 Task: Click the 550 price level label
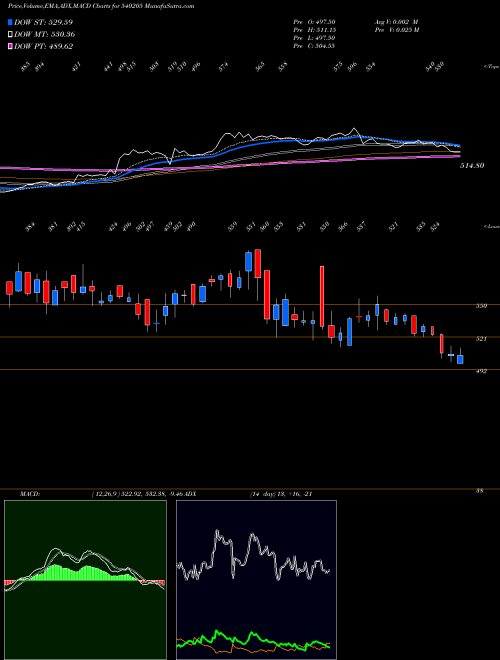(x=482, y=306)
